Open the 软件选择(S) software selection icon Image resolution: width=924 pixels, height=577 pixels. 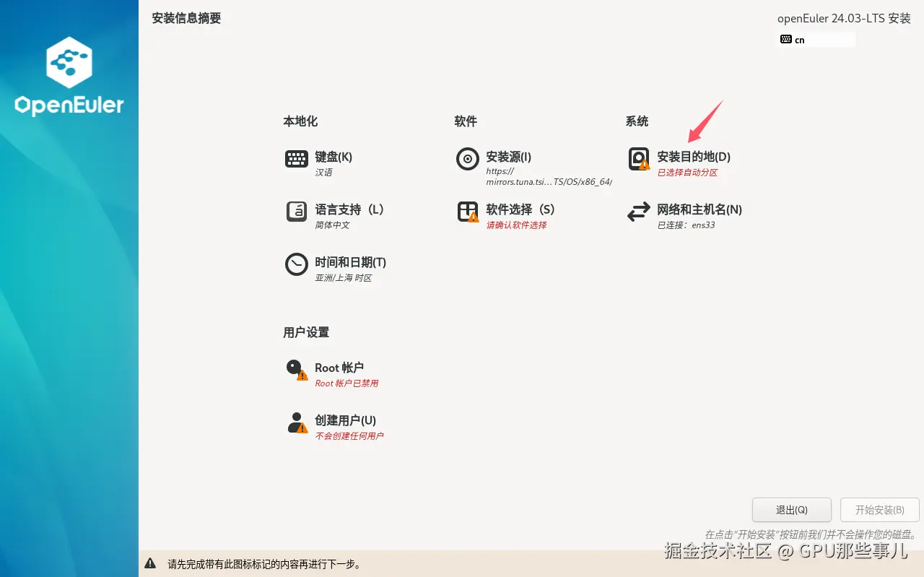(467, 211)
